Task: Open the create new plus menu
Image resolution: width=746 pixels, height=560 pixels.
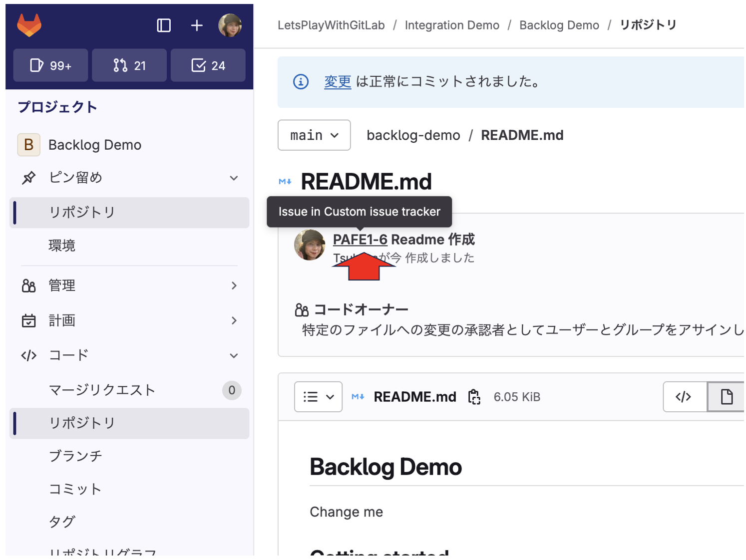Action: pyautogui.click(x=197, y=25)
